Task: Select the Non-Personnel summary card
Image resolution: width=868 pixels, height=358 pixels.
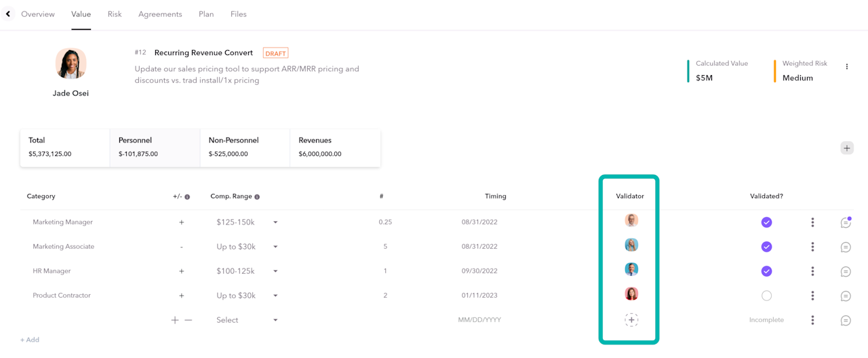Action: tap(245, 147)
